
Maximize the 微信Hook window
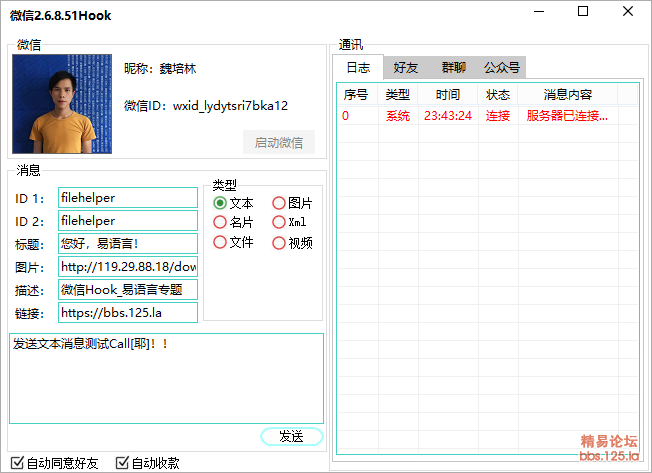(x=583, y=11)
